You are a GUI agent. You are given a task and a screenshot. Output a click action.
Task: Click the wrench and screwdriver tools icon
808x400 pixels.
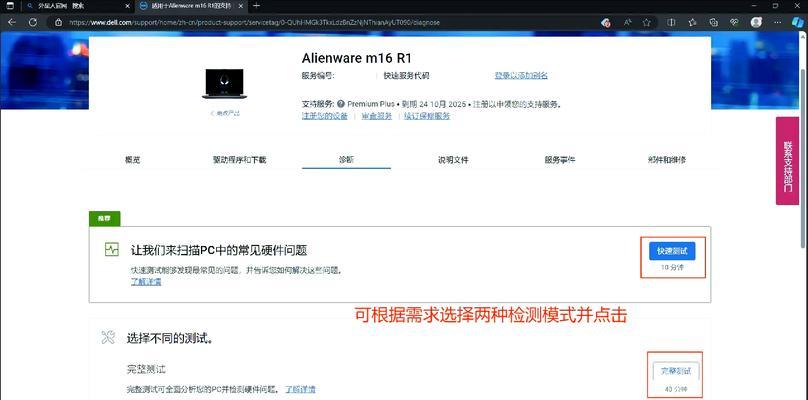click(x=108, y=338)
